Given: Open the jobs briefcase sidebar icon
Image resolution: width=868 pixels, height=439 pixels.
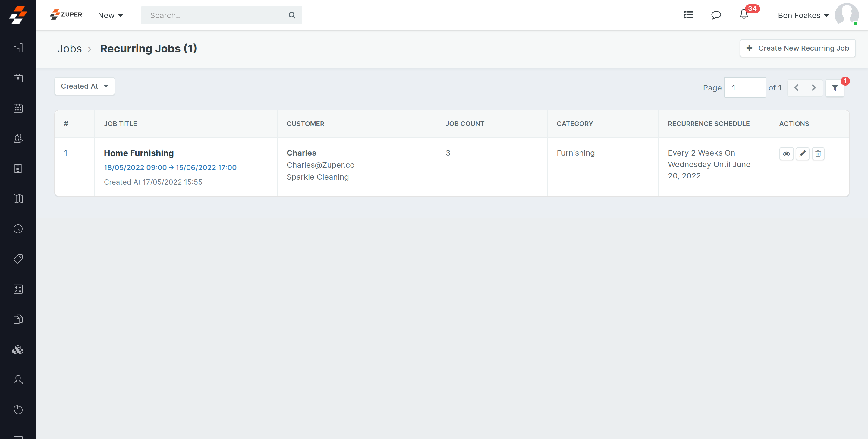Looking at the screenshot, I should (x=18, y=78).
